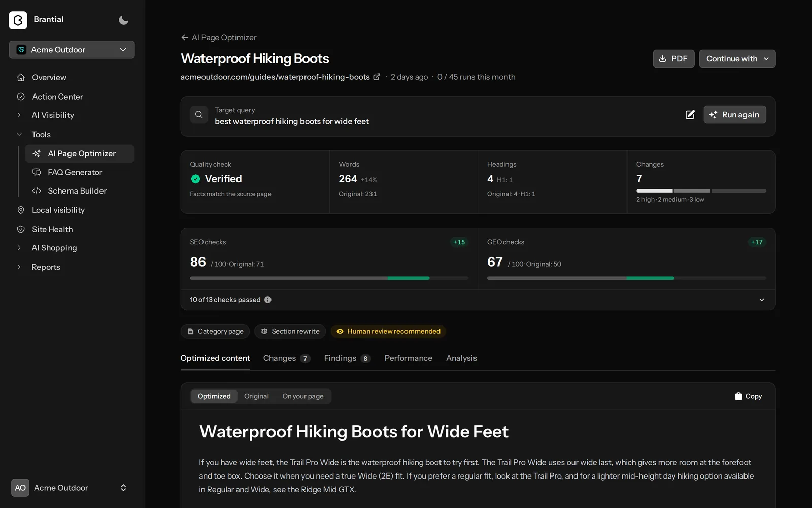Click the target query search icon

(199, 115)
